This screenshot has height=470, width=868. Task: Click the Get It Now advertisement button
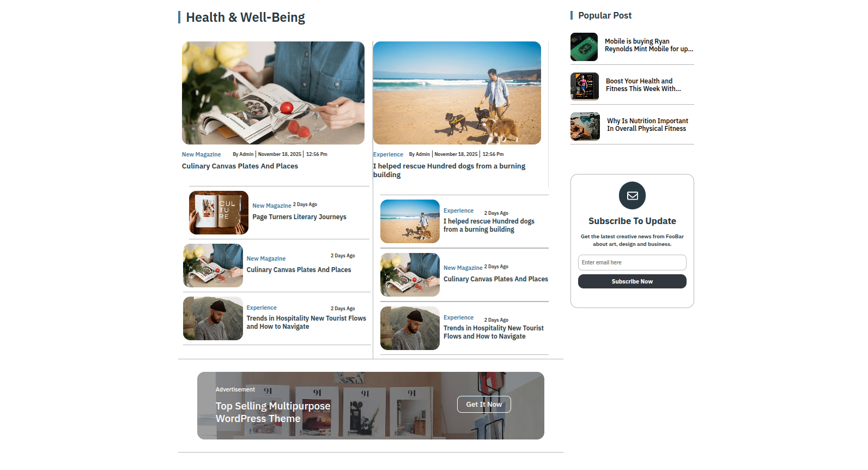484,404
